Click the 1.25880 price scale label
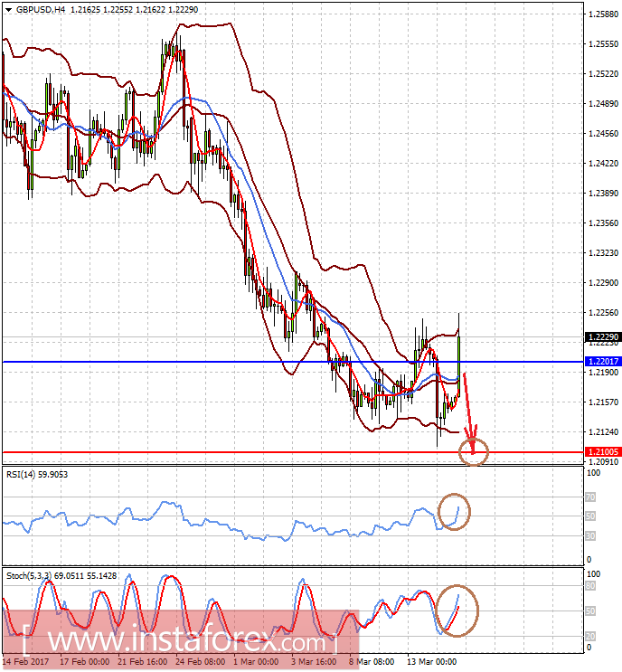Image resolution: width=622 pixels, height=672 pixels. click(x=604, y=14)
